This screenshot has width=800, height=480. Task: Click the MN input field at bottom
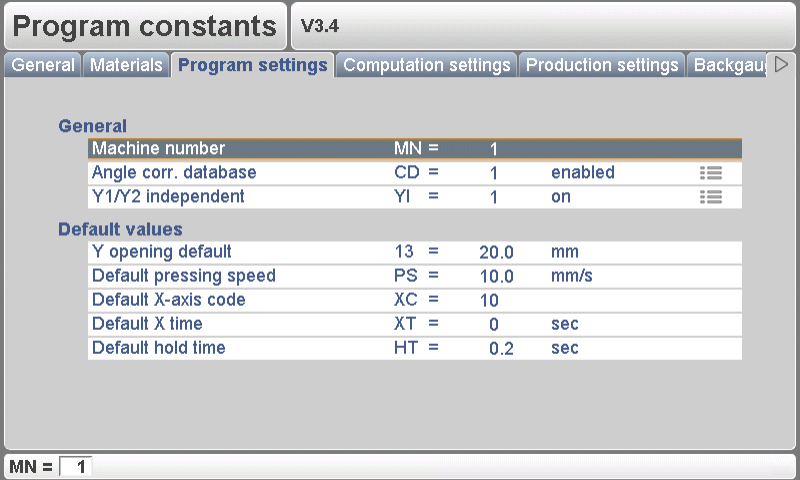76,466
